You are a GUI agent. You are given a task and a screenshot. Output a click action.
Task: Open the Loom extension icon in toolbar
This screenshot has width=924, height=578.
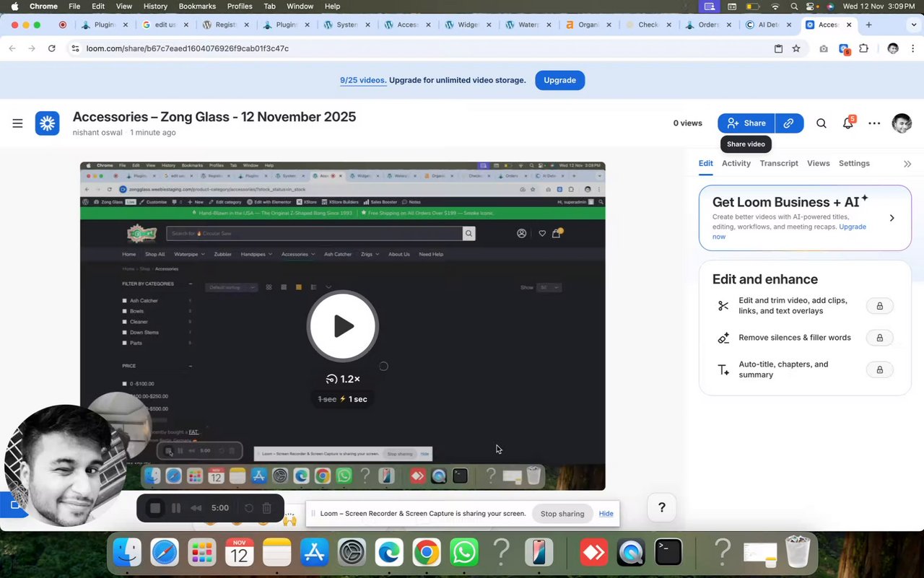coord(844,48)
